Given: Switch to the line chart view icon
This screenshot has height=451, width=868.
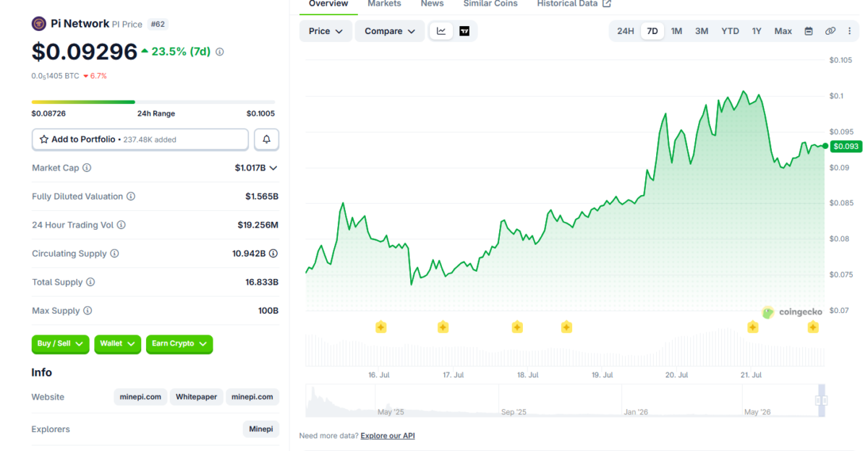Looking at the screenshot, I should click(x=441, y=31).
